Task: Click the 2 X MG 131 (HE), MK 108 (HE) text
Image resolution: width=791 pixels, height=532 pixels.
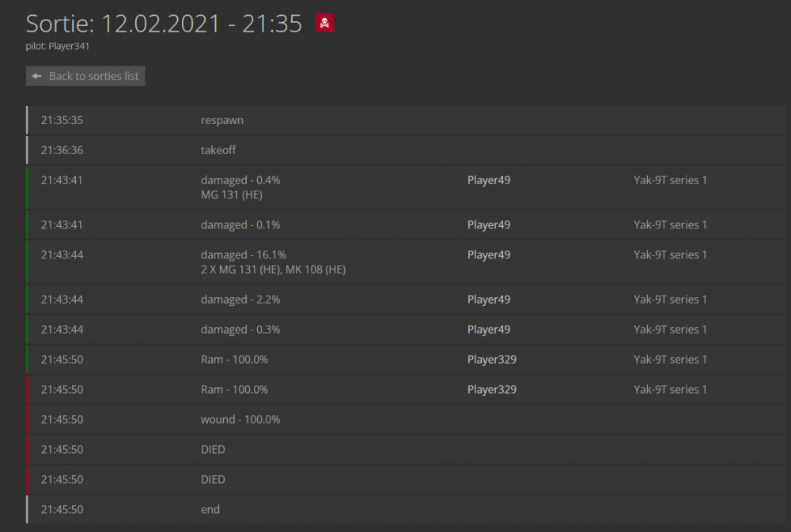Action: click(273, 270)
